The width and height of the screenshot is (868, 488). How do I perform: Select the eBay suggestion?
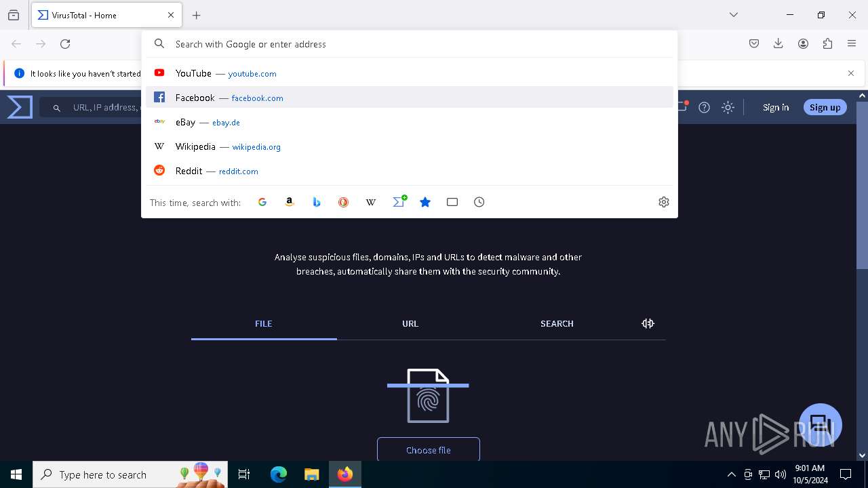[410, 122]
